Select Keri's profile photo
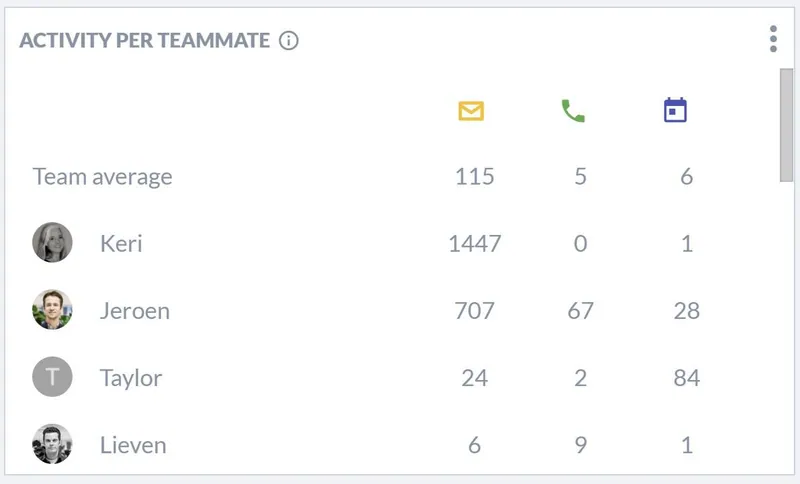The height and width of the screenshot is (484, 800). (x=52, y=242)
